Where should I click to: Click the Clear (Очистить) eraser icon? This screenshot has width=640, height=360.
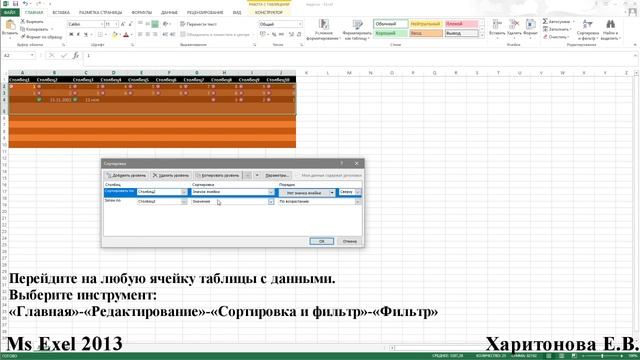[x=545, y=37]
